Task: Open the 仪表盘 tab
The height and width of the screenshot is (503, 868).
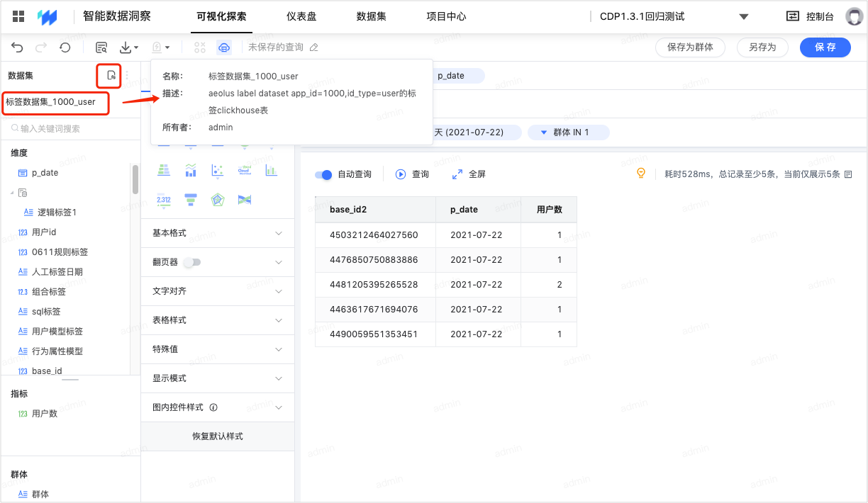Action: (x=301, y=16)
